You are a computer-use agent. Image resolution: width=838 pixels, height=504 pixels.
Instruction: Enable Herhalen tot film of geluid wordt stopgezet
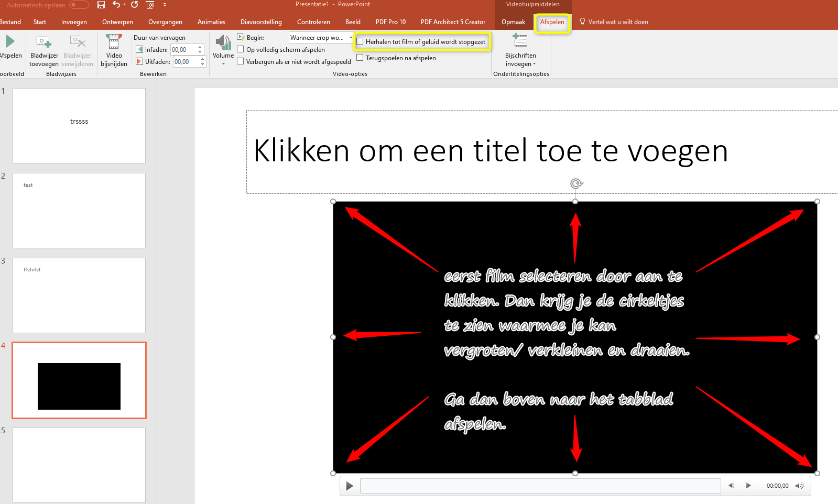click(360, 41)
